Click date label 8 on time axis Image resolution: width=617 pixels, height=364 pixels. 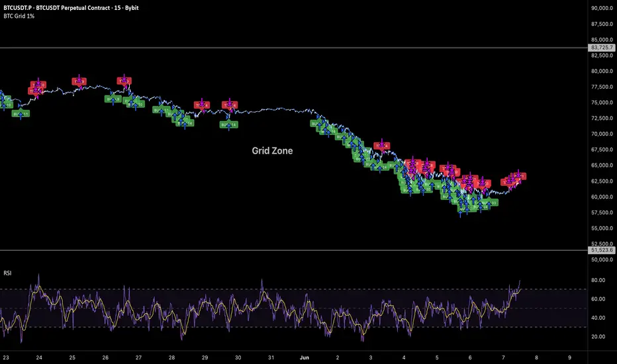coord(536,357)
